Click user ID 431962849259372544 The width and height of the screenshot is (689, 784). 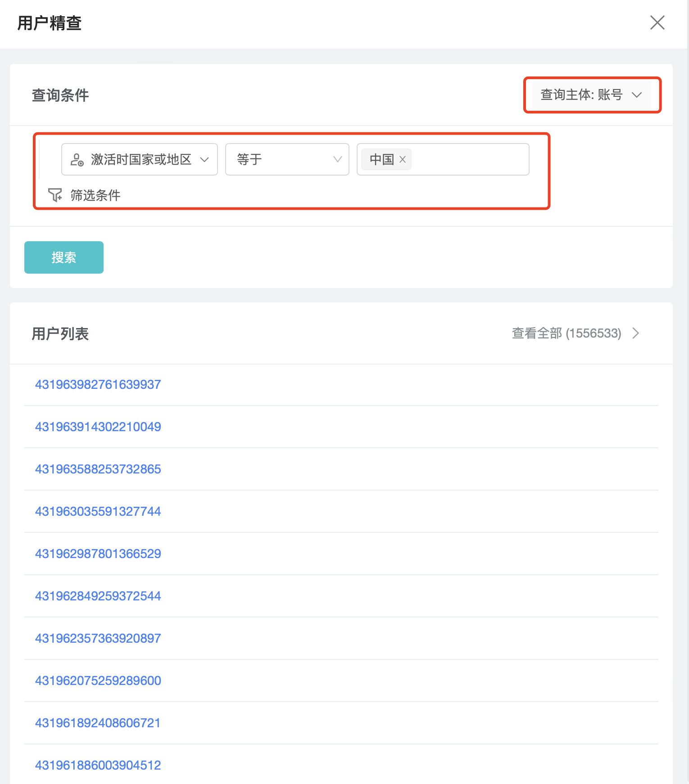98,596
